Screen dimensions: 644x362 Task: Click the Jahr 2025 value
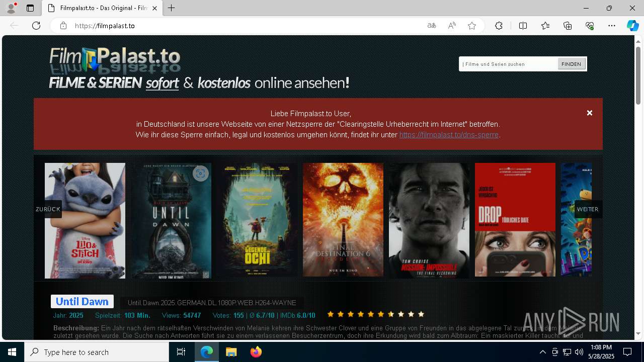click(x=76, y=316)
